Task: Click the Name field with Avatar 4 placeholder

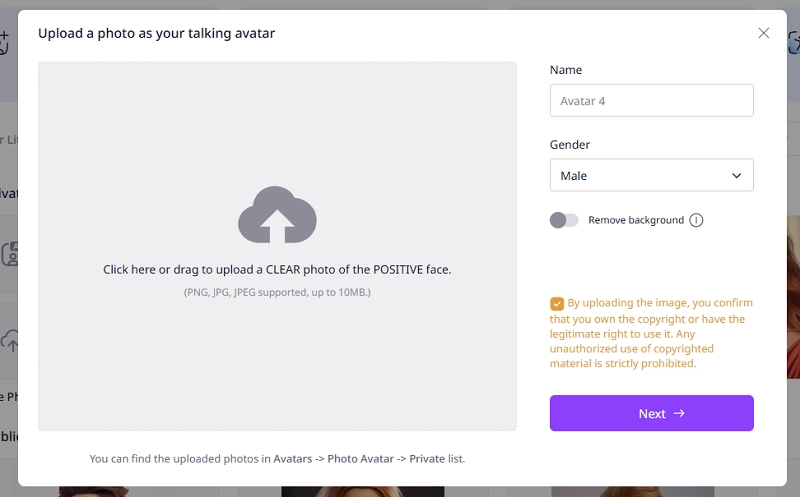Action: [x=651, y=101]
